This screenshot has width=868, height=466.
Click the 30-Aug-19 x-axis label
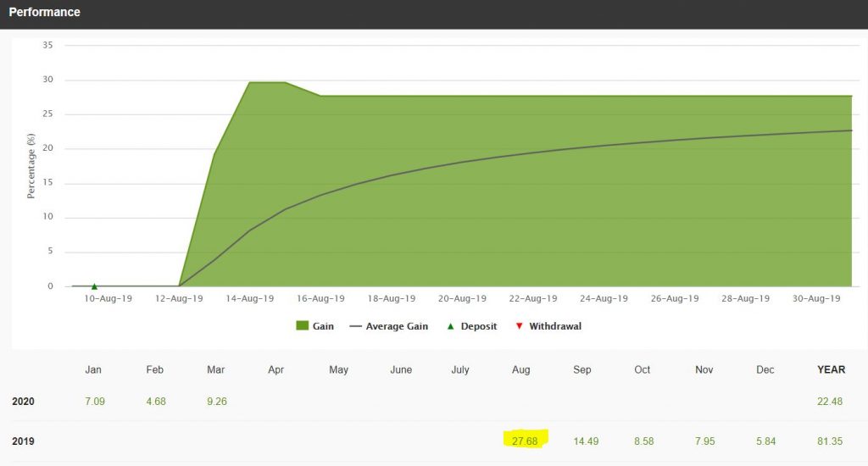(816, 299)
